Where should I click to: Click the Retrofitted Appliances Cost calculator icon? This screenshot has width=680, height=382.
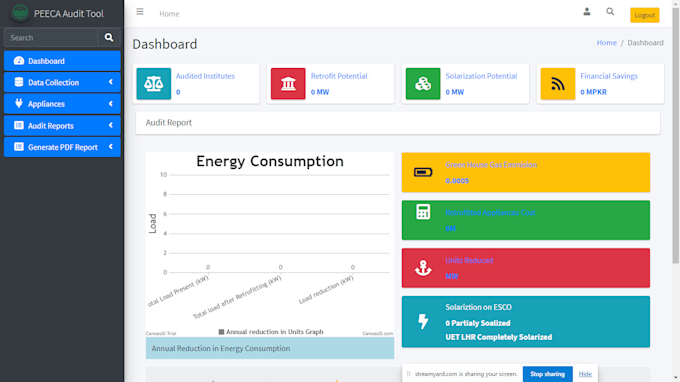tap(423, 212)
